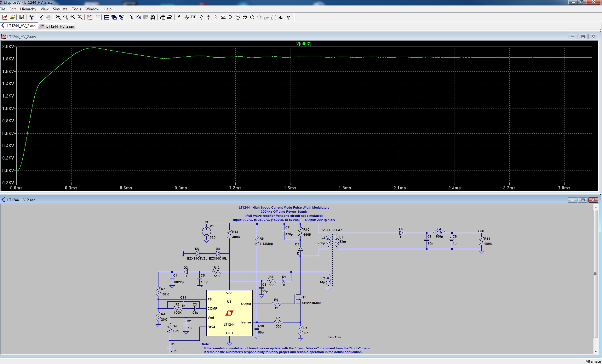Click the Zoom Full Extents icon
602x364 pixels.
tap(80, 17)
